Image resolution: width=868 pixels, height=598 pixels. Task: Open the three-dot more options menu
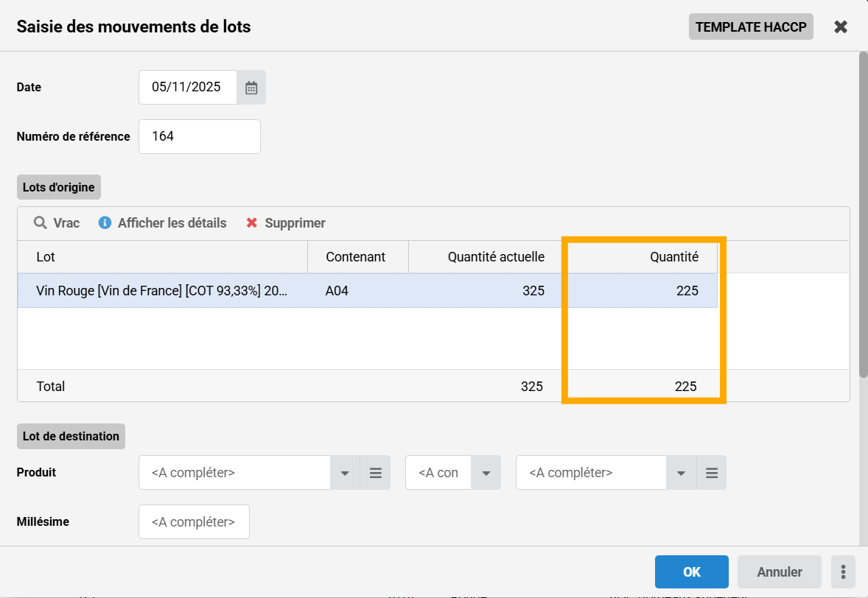(843, 571)
